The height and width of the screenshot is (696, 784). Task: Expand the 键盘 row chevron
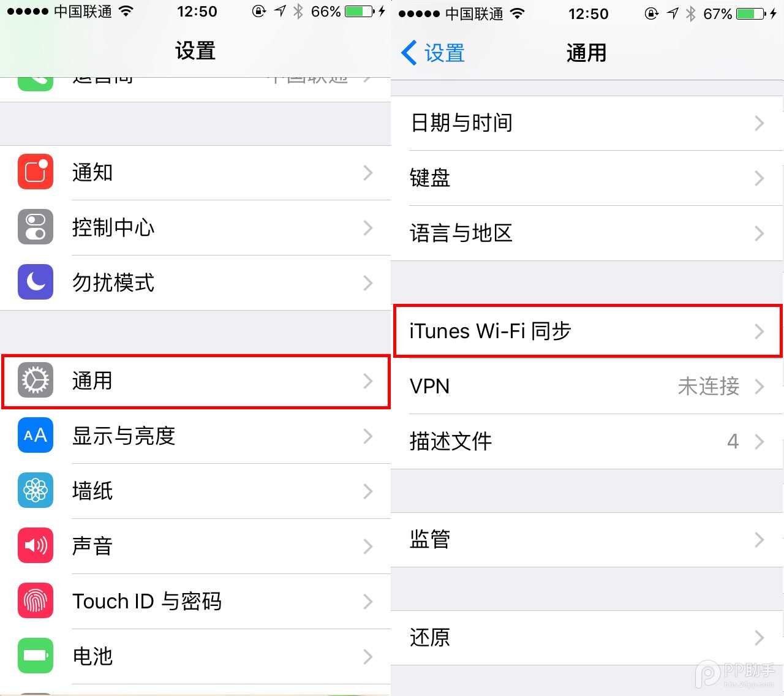pos(759,178)
